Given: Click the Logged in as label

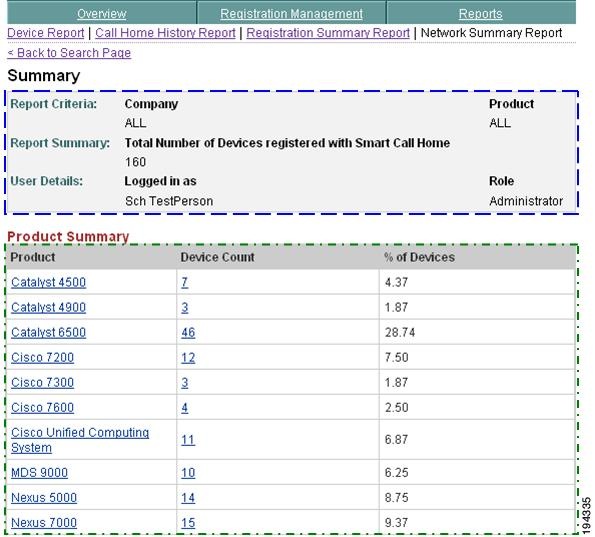Looking at the screenshot, I should (x=161, y=181).
